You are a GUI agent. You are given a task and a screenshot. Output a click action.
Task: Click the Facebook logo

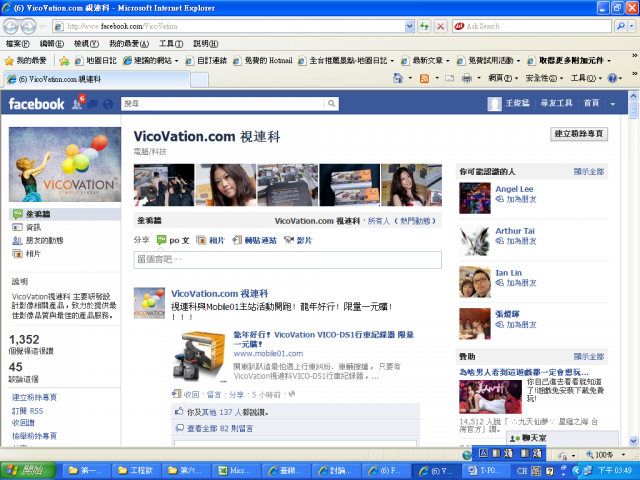36,104
